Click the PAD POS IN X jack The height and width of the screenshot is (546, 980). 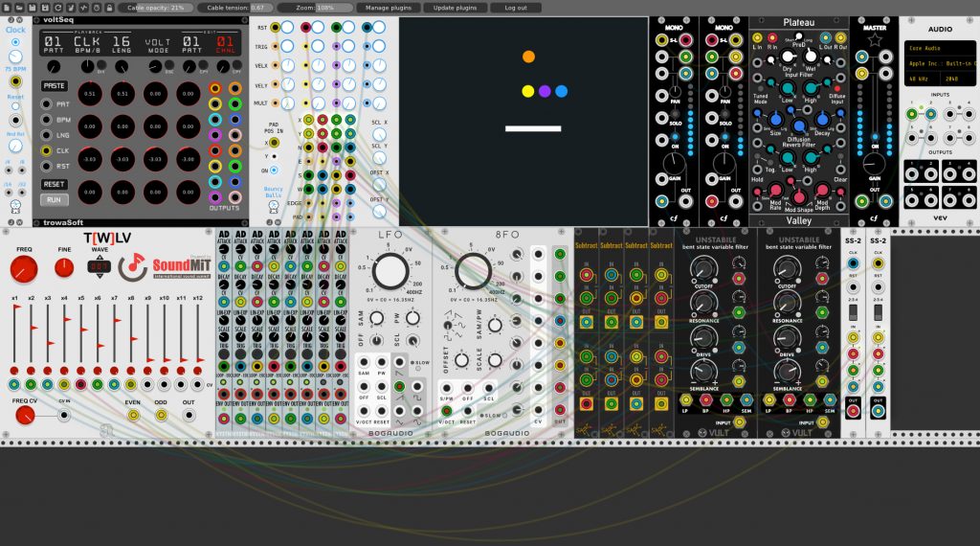coord(274,143)
